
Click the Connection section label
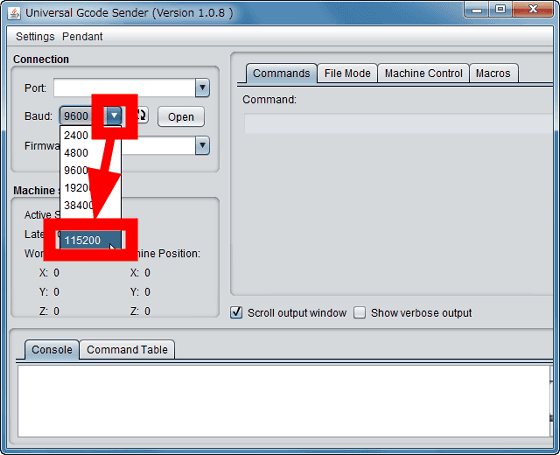pos(41,59)
